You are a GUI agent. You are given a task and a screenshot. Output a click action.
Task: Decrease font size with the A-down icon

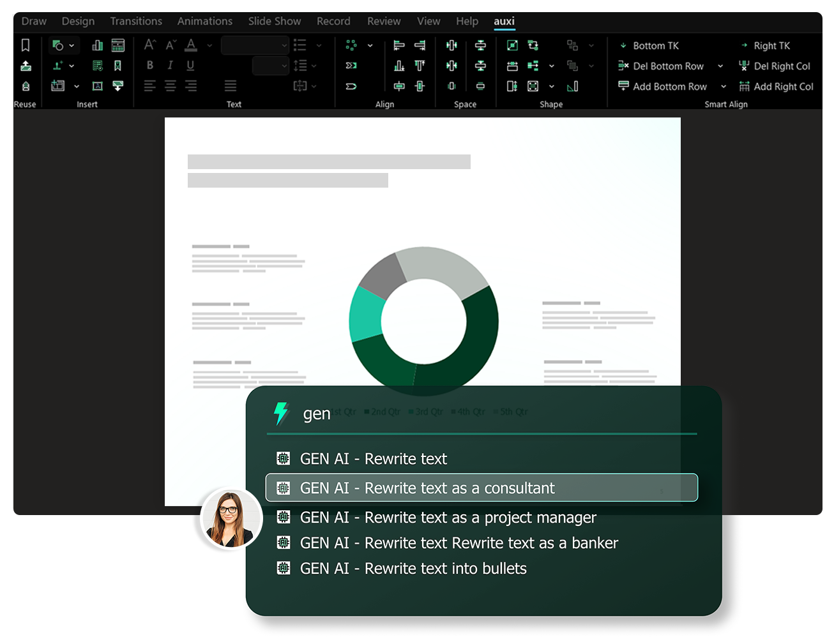click(171, 45)
